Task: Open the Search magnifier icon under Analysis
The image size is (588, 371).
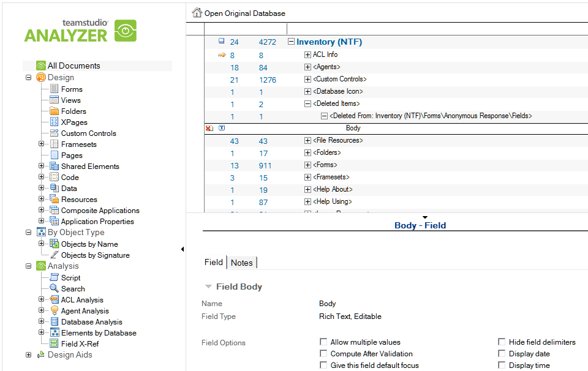Action: click(55, 288)
